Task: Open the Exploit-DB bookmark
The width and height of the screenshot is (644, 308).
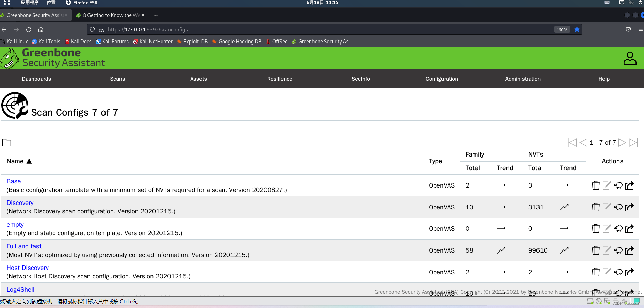Action: pos(192,42)
